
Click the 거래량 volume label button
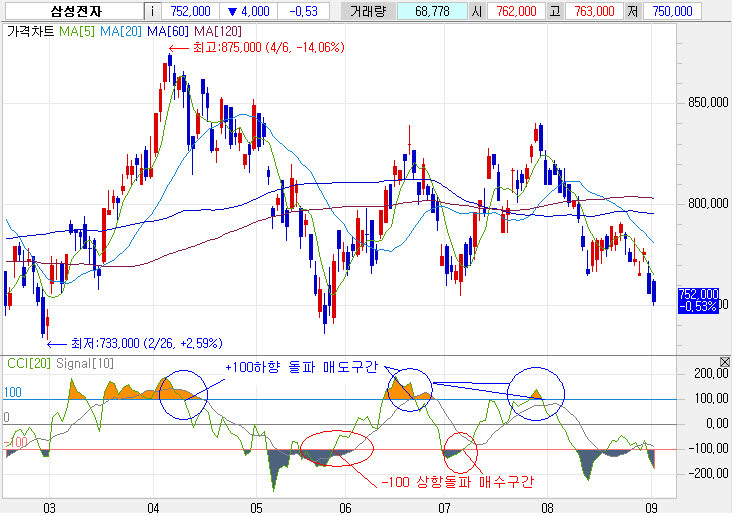pyautogui.click(x=369, y=11)
